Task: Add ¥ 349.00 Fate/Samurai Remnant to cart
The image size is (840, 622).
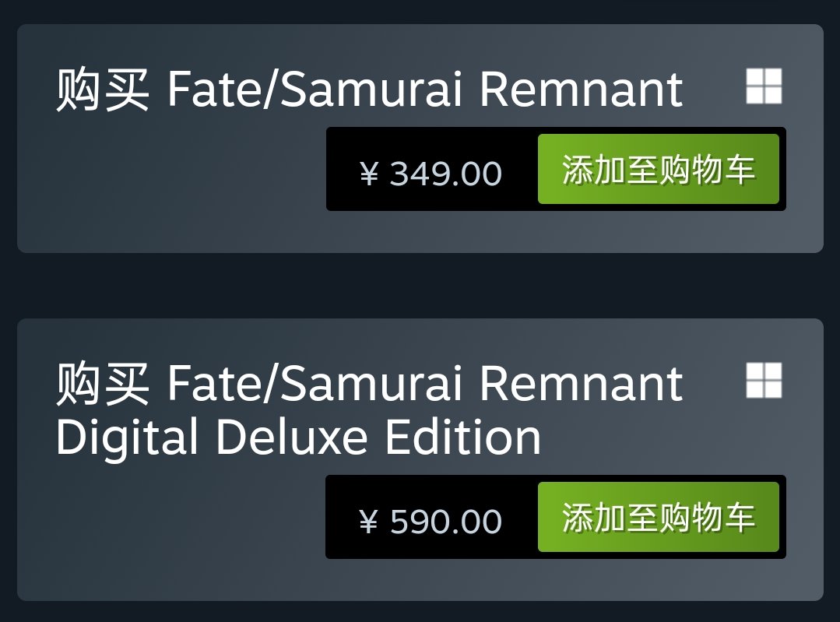Action: coord(658,169)
